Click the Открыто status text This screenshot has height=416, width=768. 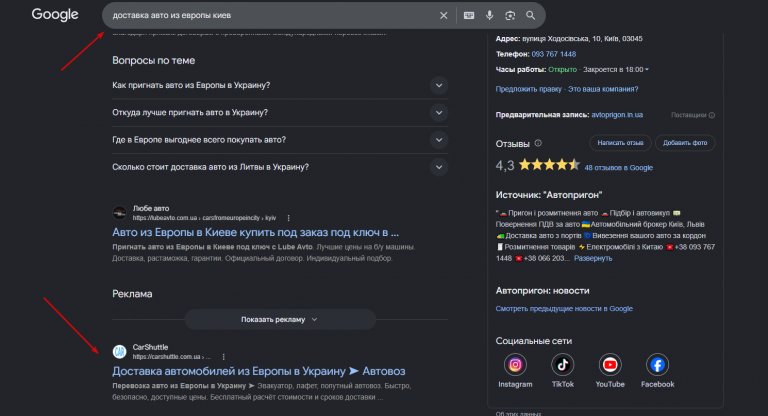(x=562, y=70)
